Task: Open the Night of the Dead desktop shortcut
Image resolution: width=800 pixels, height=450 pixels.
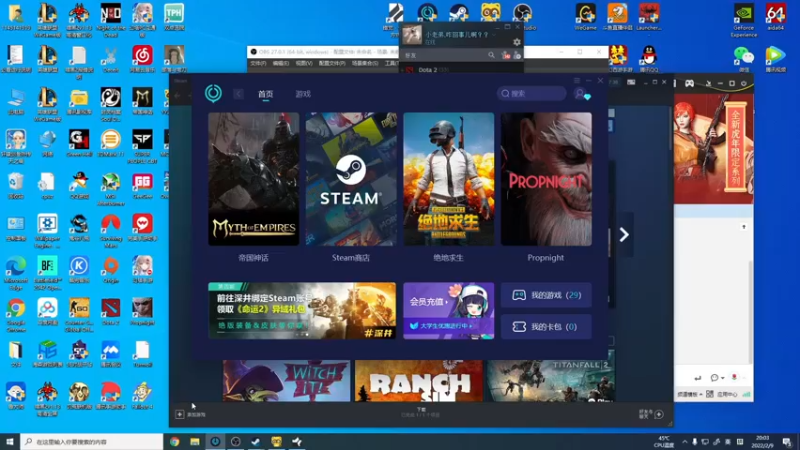Action: pyautogui.click(x=111, y=20)
